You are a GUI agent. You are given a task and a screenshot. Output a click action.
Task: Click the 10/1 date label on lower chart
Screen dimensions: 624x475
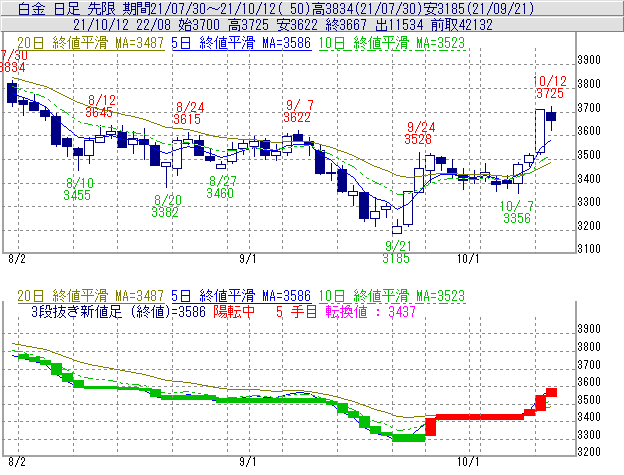(x=468, y=461)
